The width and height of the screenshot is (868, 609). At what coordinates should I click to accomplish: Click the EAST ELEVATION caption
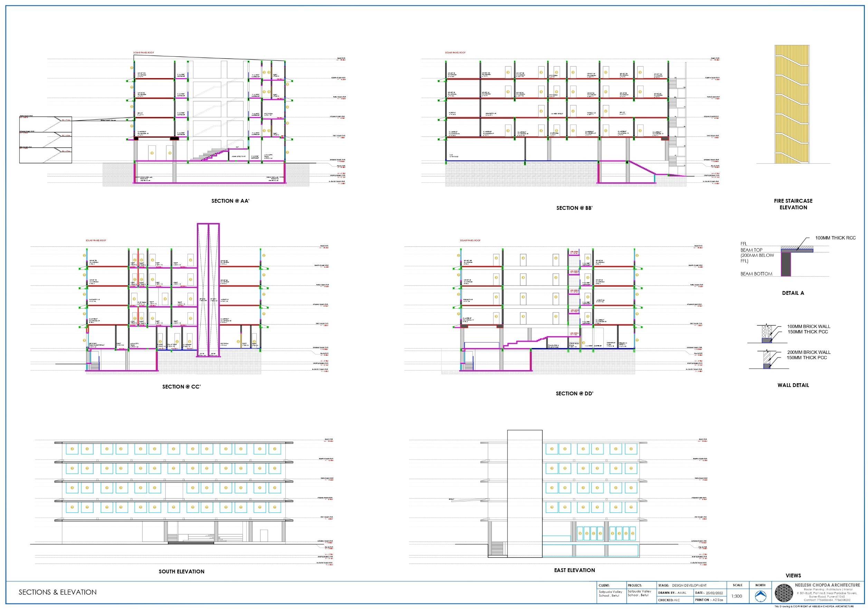pyautogui.click(x=574, y=570)
